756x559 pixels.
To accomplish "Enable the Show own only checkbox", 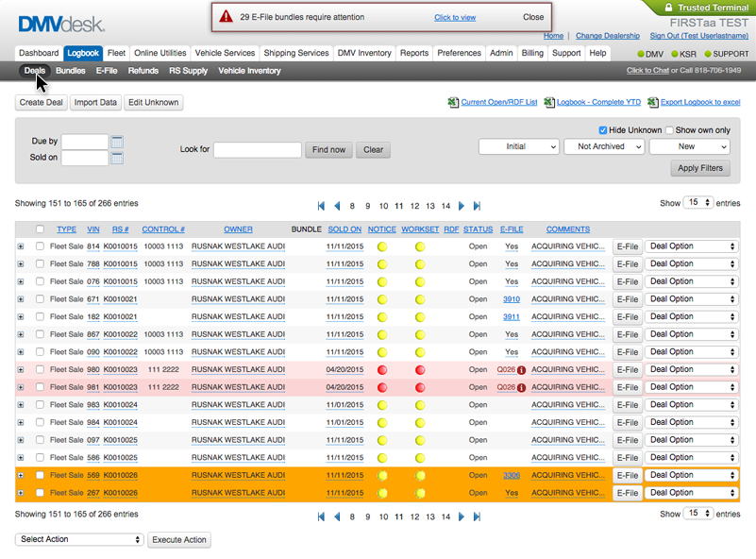I will click(x=669, y=130).
